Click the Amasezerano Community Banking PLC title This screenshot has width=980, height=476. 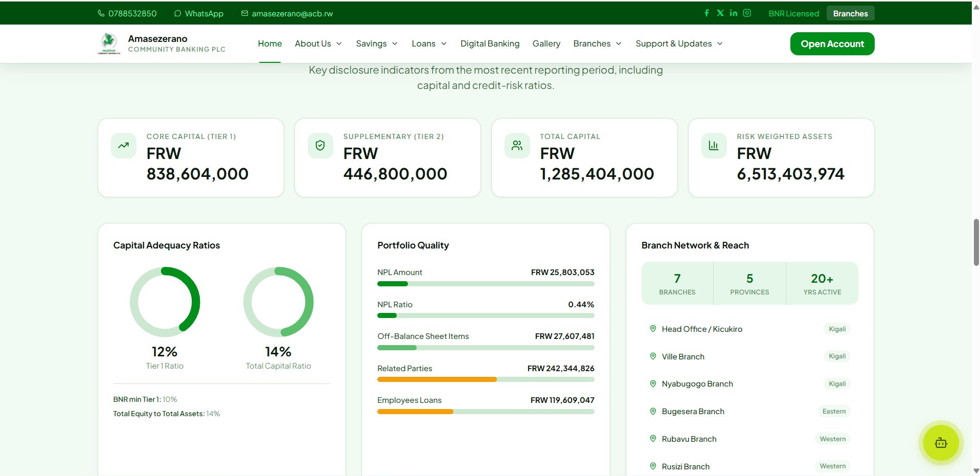176,43
